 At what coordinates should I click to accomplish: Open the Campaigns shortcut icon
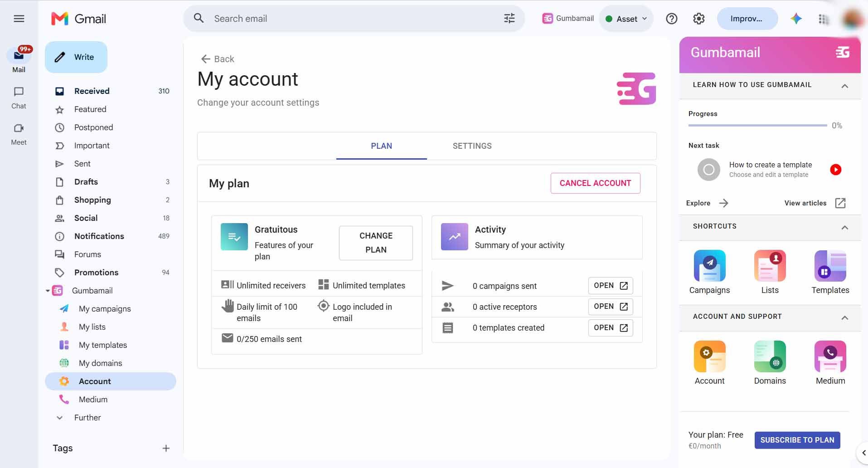click(x=709, y=266)
